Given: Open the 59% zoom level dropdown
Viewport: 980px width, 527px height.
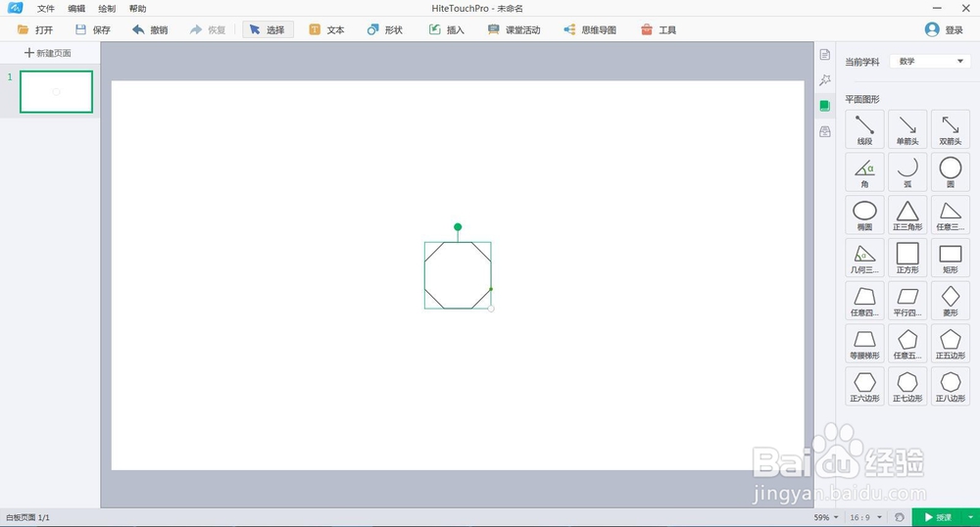Looking at the screenshot, I should click(x=825, y=517).
